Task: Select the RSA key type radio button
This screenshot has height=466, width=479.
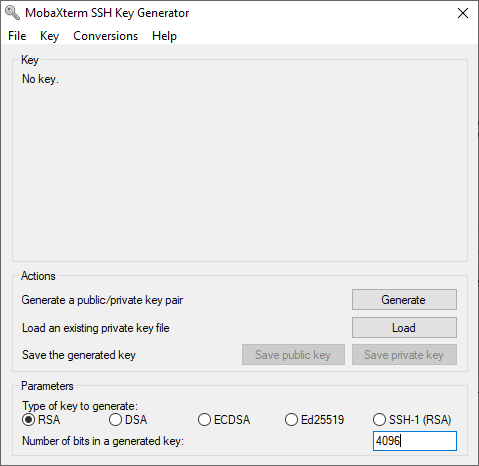Action: pyautogui.click(x=41, y=420)
